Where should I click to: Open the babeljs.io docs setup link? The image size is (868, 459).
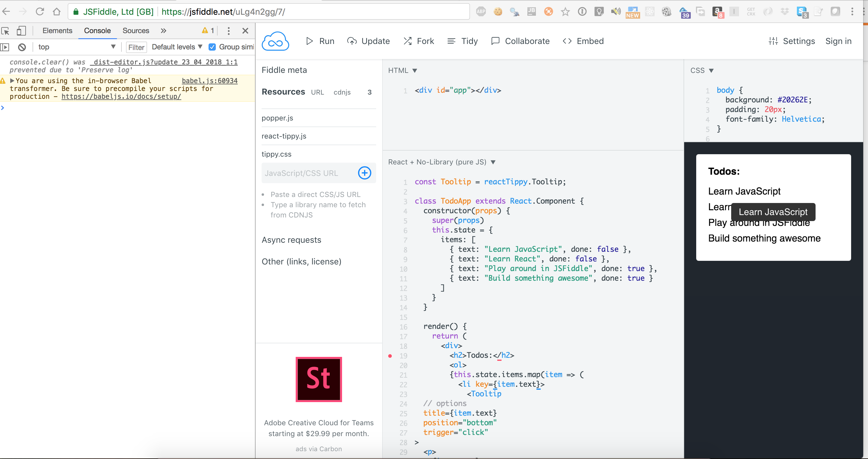pos(121,97)
